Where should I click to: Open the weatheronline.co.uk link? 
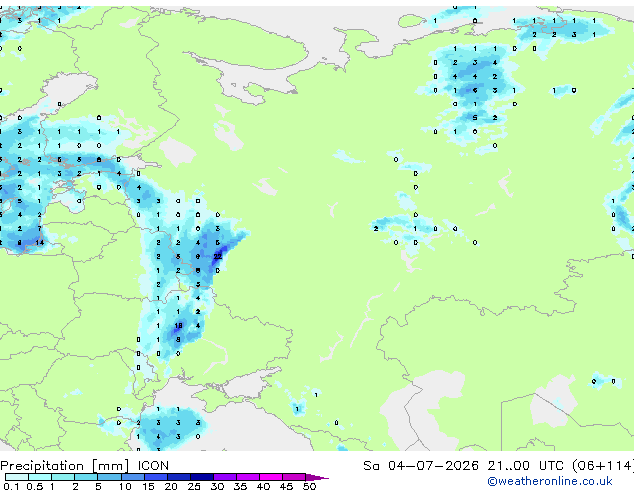click(x=550, y=481)
